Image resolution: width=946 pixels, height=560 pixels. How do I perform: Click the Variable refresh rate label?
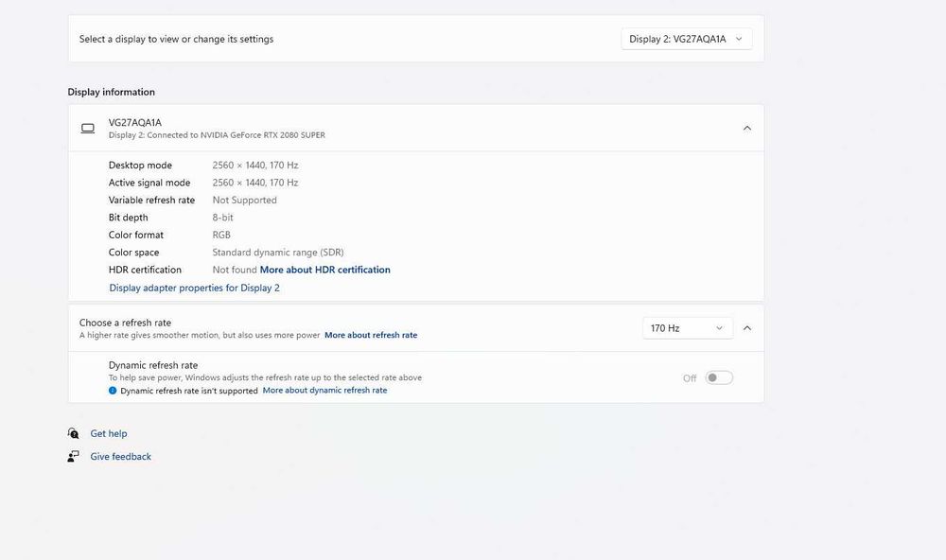151,200
